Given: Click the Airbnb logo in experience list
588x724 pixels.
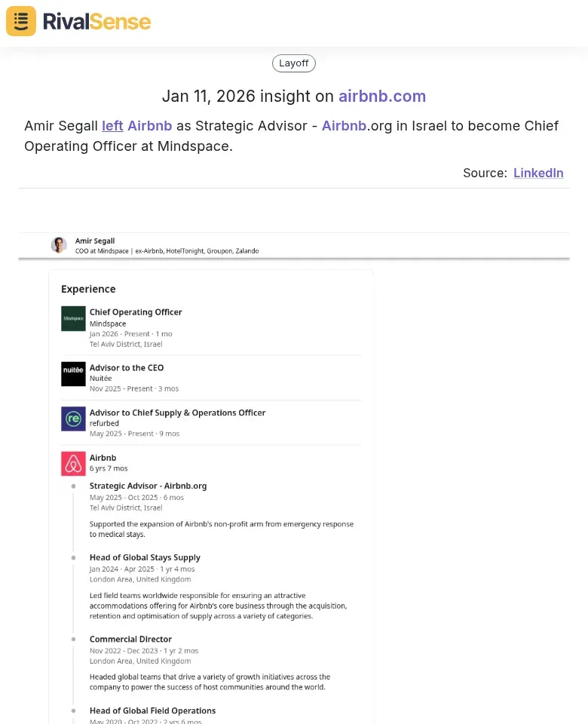Looking at the screenshot, I should [x=73, y=464].
